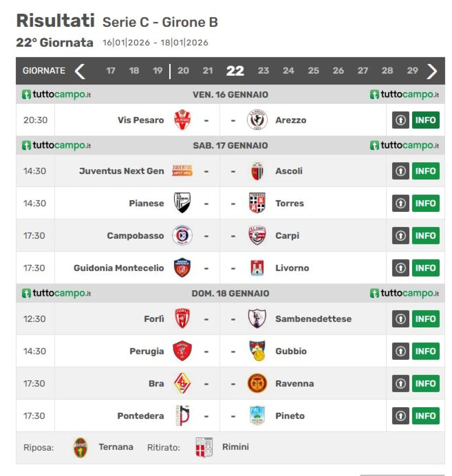Screen dimensions: 452x476
Task: Click the Livorno team crest
Action: coord(257,268)
